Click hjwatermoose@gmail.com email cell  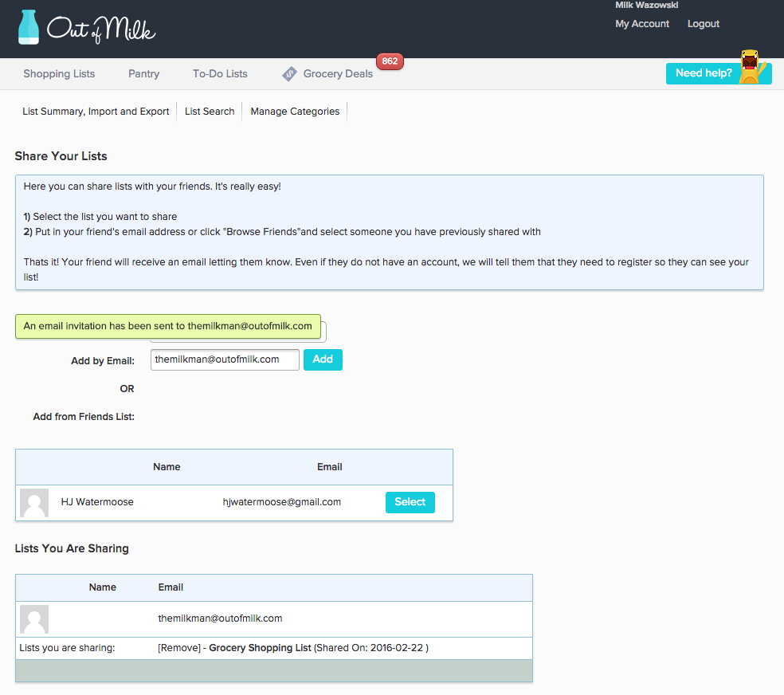point(282,502)
